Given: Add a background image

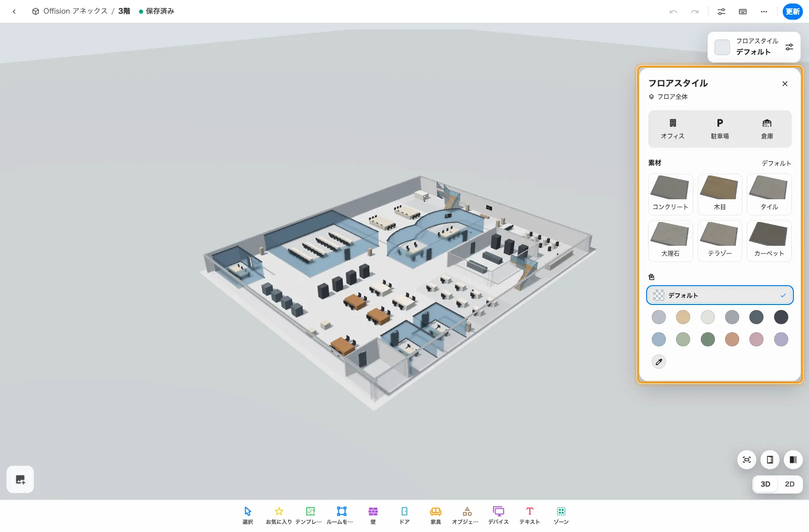Looking at the screenshot, I should 20,479.
